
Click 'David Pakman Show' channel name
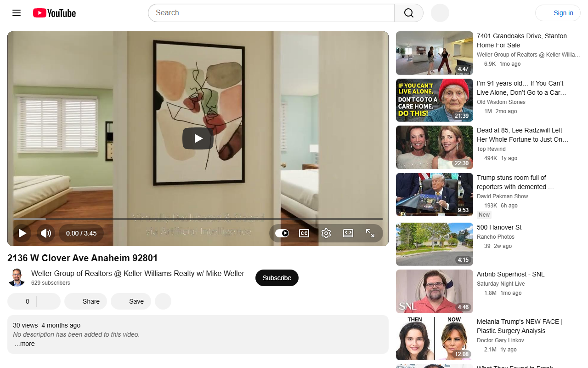(x=502, y=196)
